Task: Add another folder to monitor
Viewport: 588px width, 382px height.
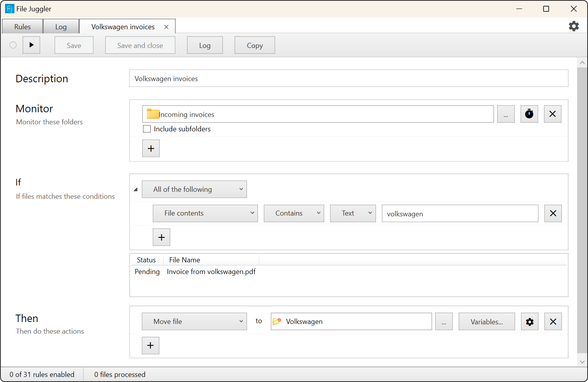Action: tap(151, 149)
